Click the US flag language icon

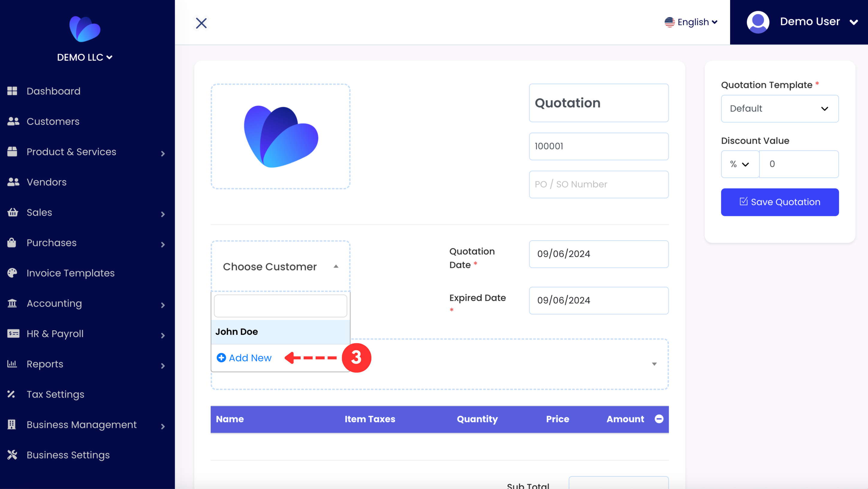tap(669, 22)
